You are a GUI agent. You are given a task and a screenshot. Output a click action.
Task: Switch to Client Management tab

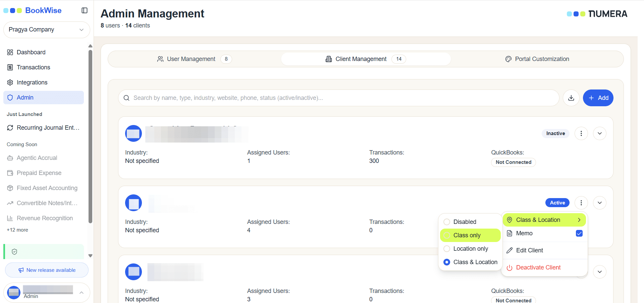tap(366, 59)
